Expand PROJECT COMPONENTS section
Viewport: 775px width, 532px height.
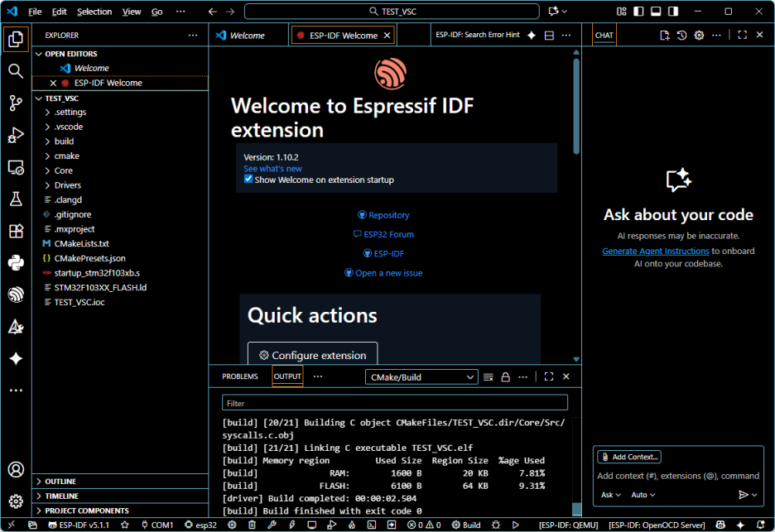pos(120,510)
